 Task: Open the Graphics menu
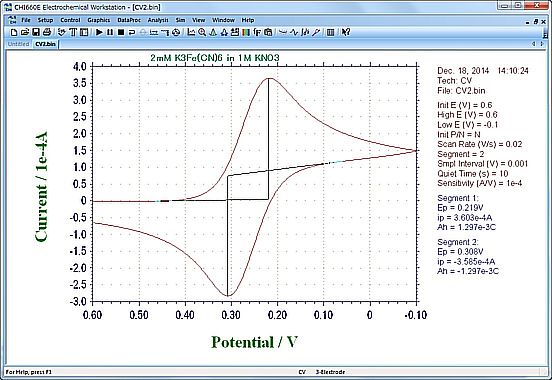coord(99,20)
